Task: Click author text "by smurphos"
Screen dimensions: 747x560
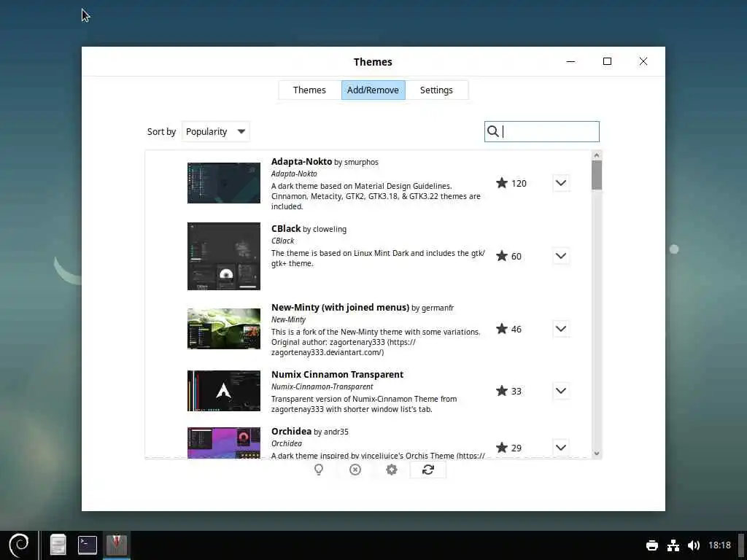Action: coord(356,163)
